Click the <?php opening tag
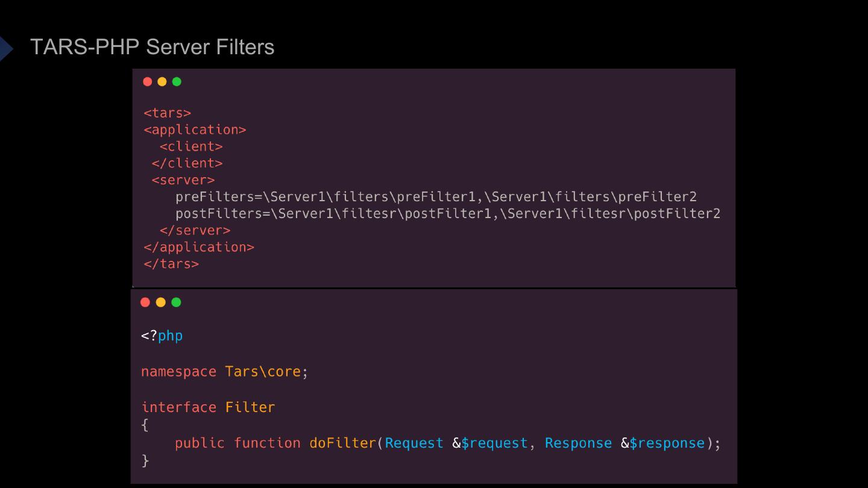Image resolution: width=868 pixels, height=488 pixels. pyautogui.click(x=162, y=336)
